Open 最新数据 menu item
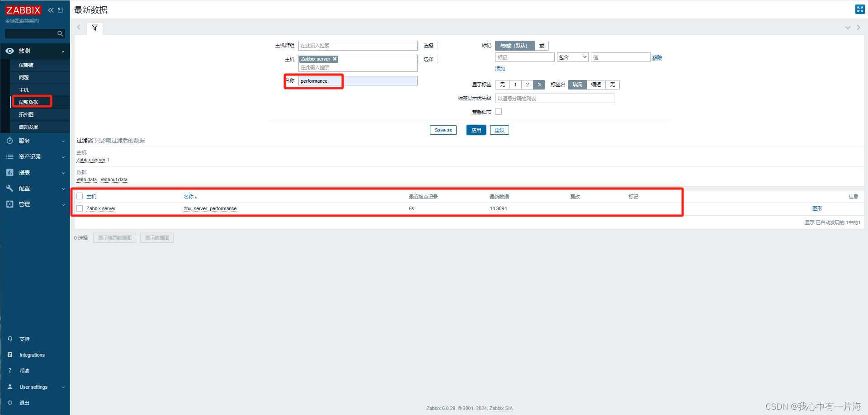 tap(28, 102)
